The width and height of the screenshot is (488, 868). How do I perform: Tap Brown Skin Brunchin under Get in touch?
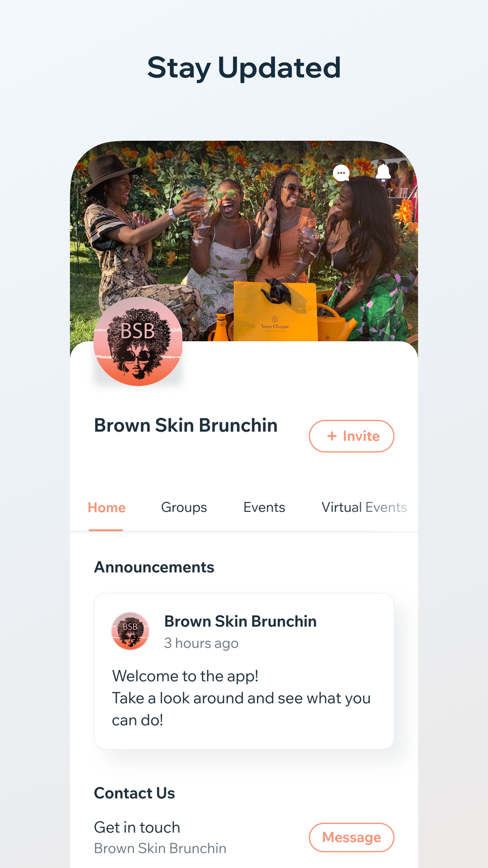(x=160, y=848)
